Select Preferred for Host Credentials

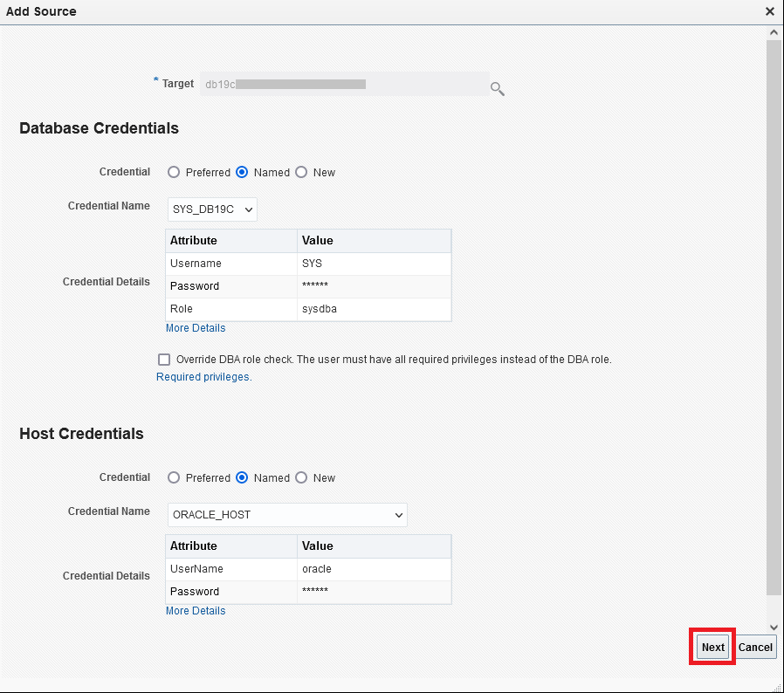point(174,478)
